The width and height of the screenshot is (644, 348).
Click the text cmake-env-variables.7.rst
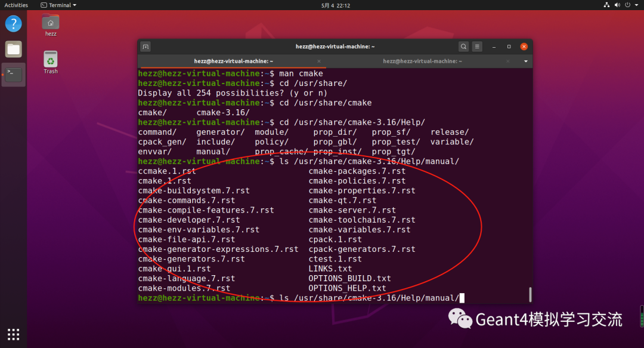coord(199,230)
